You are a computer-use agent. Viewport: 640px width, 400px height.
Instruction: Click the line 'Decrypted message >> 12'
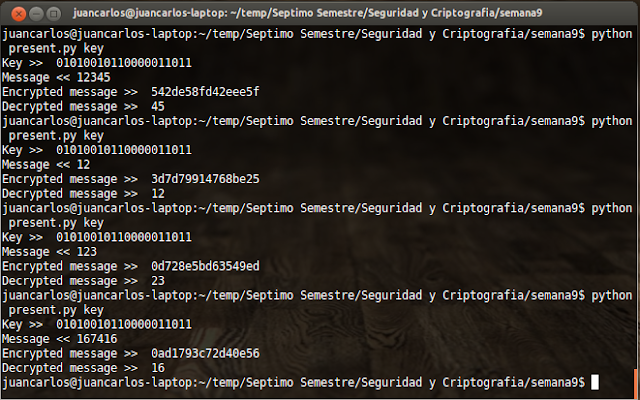[x=83, y=193]
